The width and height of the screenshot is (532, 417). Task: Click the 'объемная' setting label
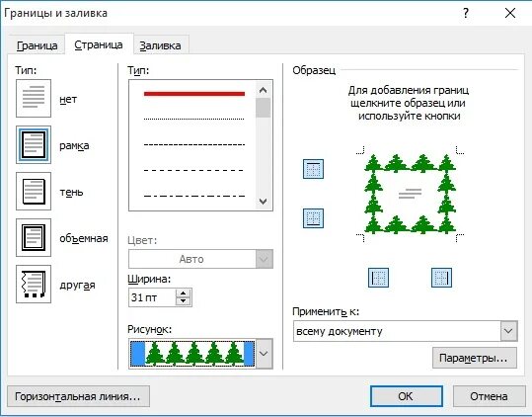84,238
